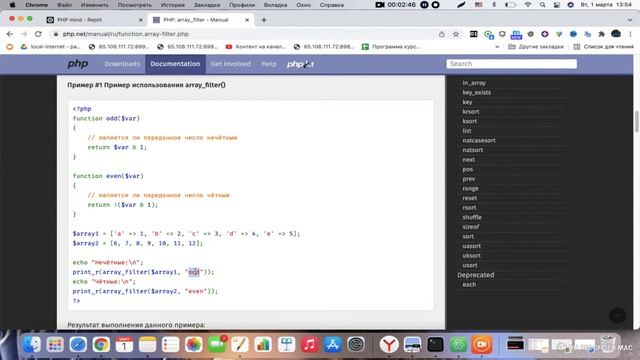
Task: Open the Другие закладки bookmarks folder
Action: [x=536, y=47]
